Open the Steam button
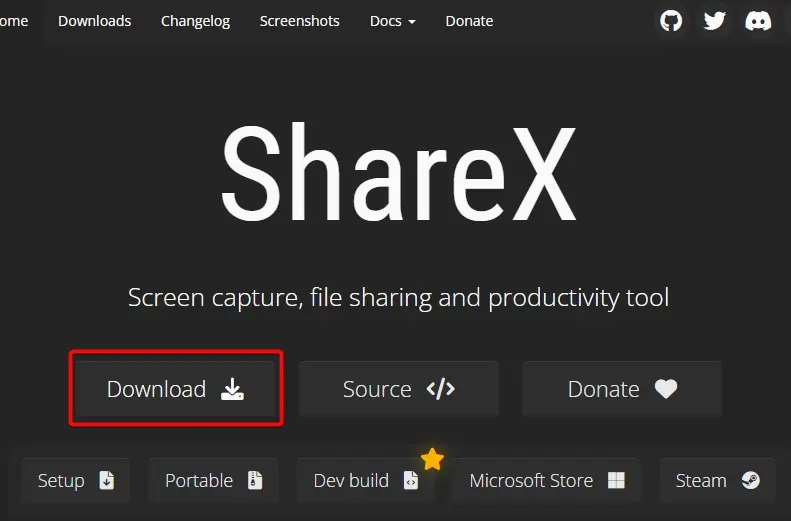Image resolution: width=791 pixels, height=521 pixels. click(717, 481)
